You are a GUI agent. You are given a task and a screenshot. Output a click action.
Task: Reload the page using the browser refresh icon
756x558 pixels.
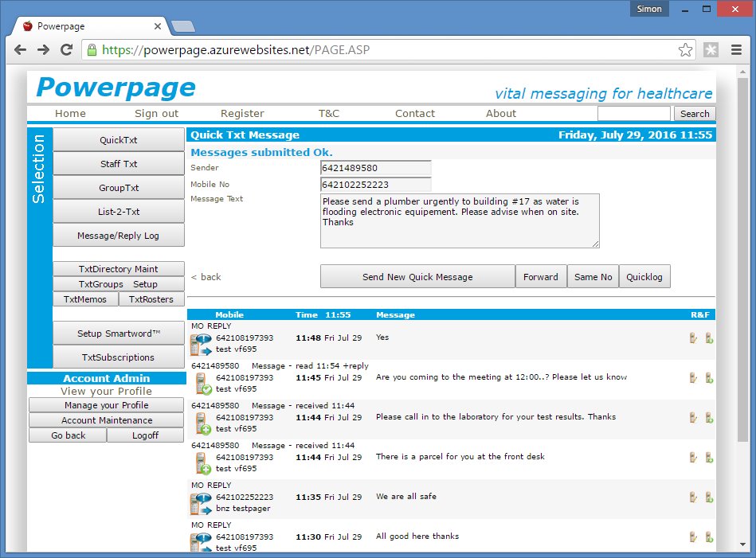click(67, 50)
